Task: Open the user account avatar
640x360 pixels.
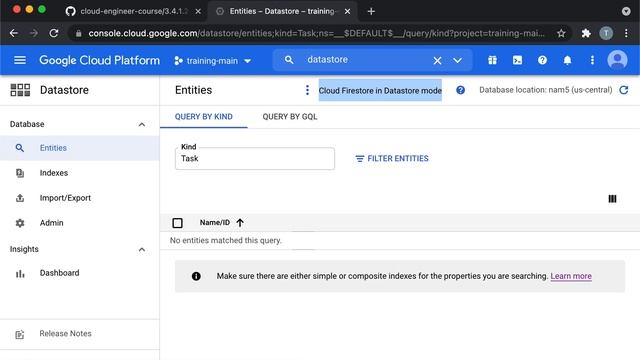Action: click(617, 60)
